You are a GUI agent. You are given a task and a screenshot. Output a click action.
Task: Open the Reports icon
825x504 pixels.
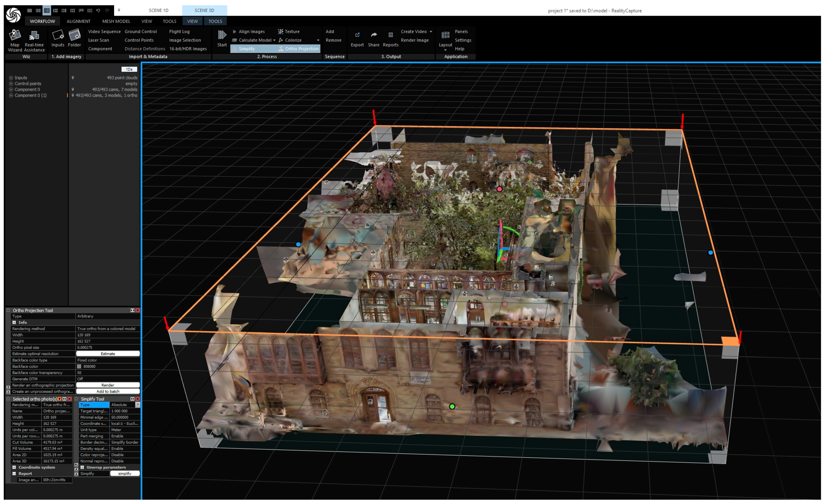(x=390, y=35)
